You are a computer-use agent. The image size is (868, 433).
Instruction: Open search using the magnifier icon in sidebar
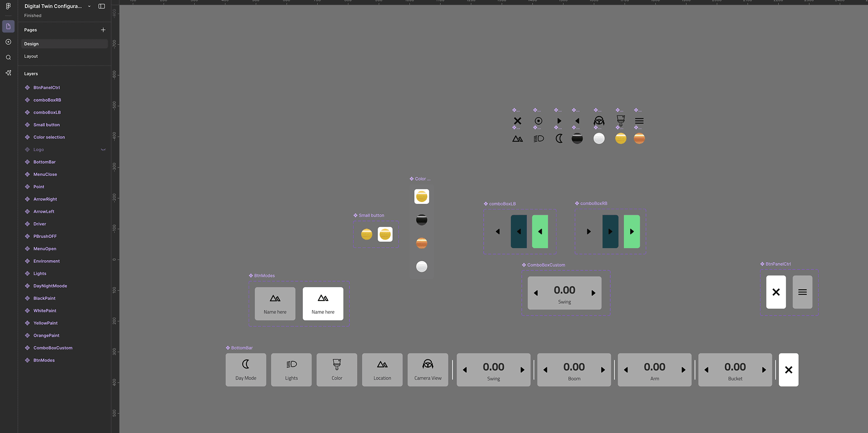click(x=8, y=57)
